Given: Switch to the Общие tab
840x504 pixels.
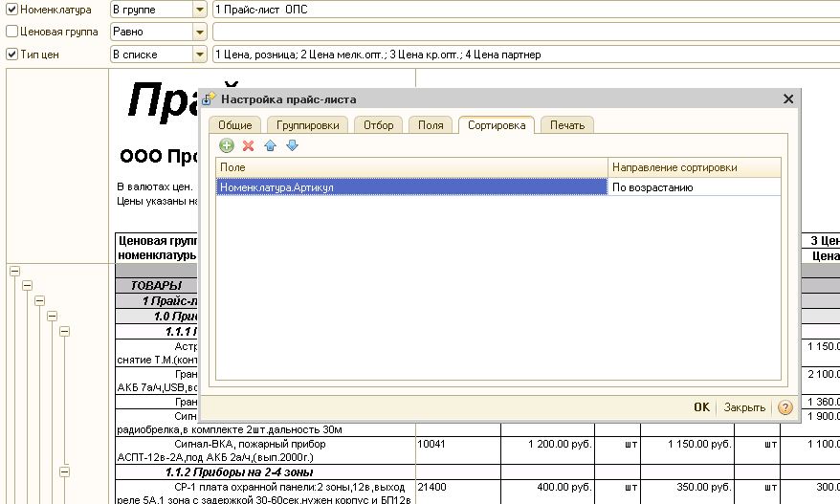Looking at the screenshot, I should [234, 125].
